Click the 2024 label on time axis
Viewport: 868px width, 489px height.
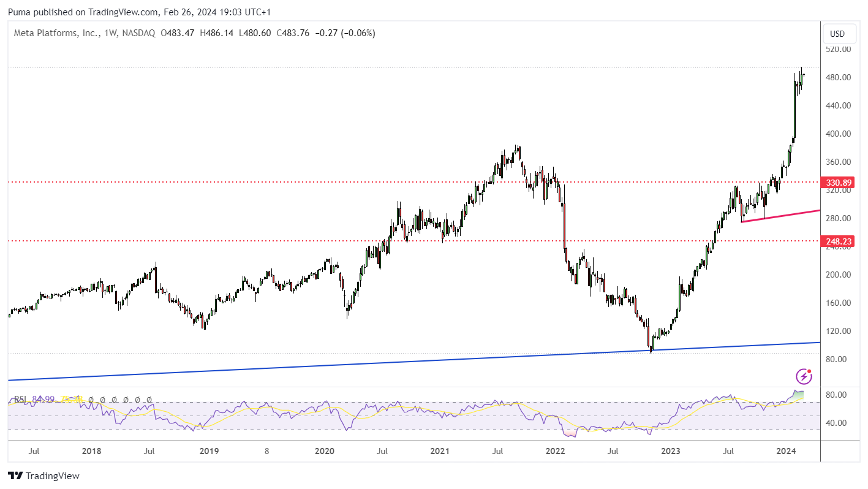pyautogui.click(x=786, y=452)
